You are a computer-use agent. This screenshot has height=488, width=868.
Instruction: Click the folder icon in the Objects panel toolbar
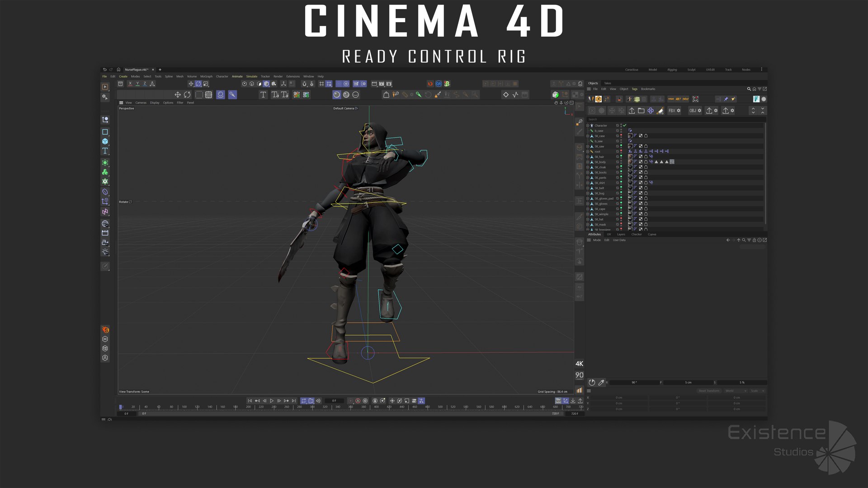(x=641, y=111)
